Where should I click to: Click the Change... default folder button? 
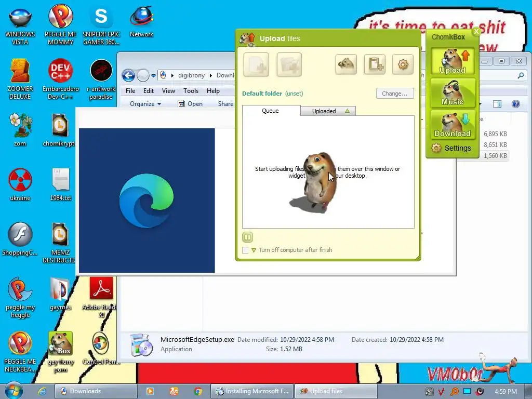395,94
